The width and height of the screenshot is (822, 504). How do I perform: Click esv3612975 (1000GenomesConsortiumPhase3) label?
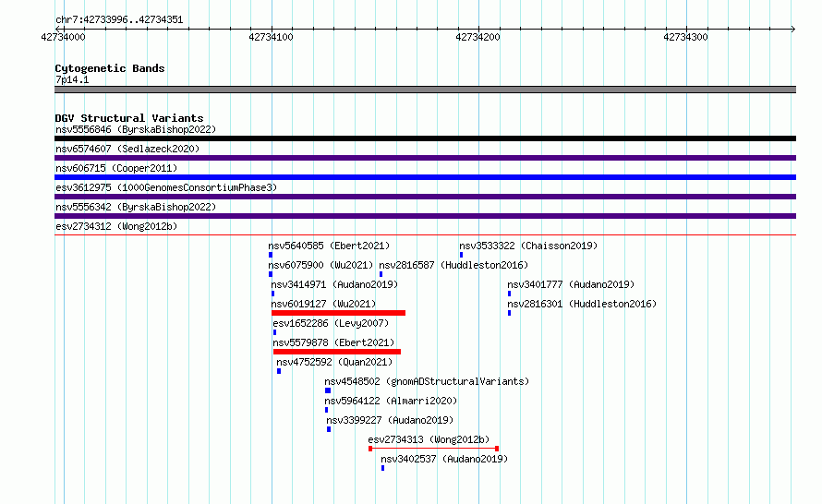coord(166,187)
